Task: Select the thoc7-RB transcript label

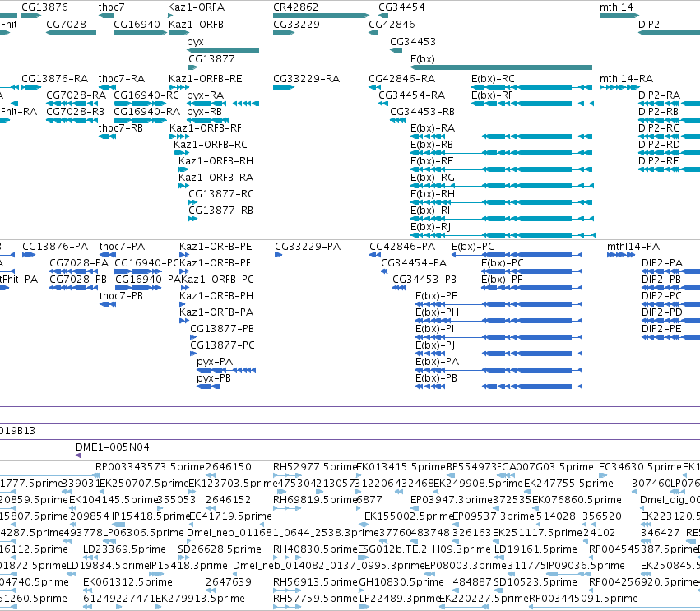Action: tap(121, 128)
